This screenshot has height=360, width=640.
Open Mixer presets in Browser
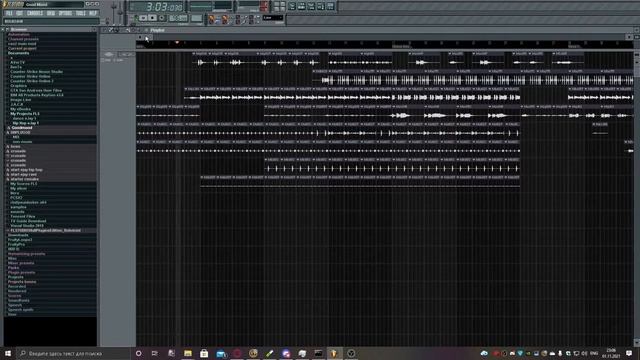click(x=21, y=263)
